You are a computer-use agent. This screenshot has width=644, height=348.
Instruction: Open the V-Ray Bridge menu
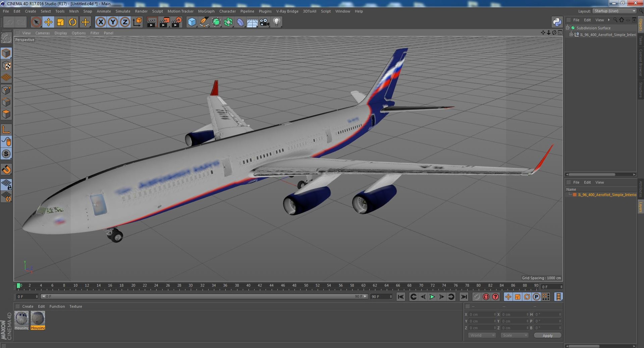click(x=287, y=11)
